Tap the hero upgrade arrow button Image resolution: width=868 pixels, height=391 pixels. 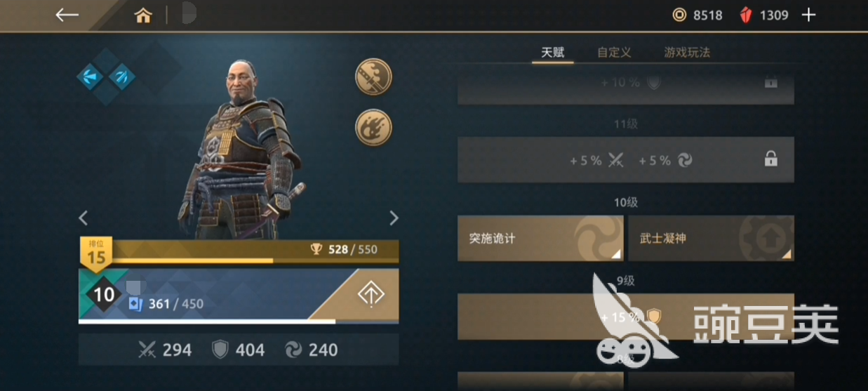click(370, 295)
